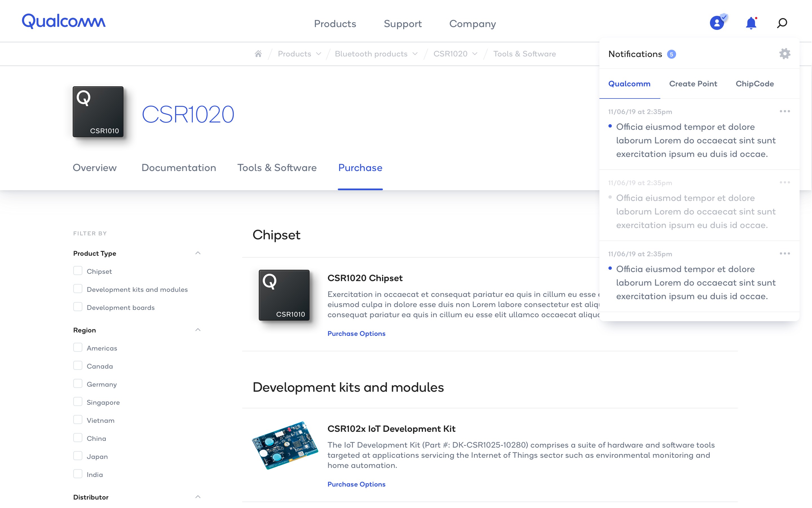Open Purchase Options for IoT Development Kit
This screenshot has width=812, height=508.
[356, 484]
